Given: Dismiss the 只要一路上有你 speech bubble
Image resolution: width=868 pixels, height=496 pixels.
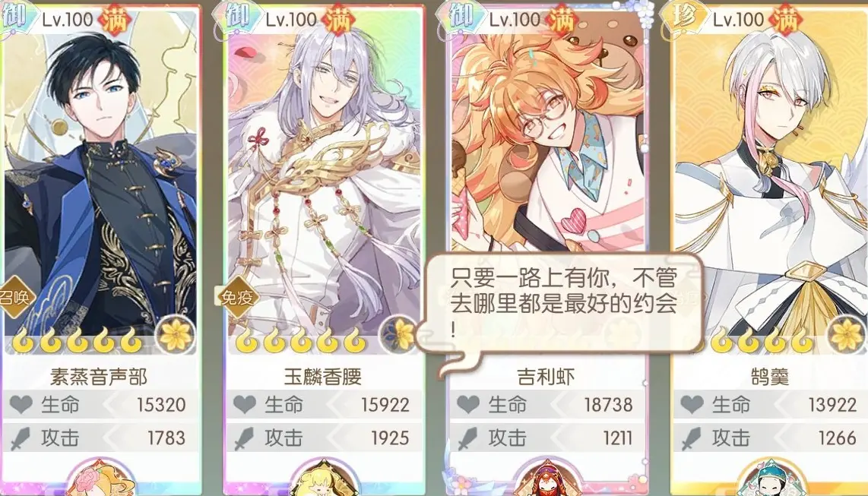Looking at the screenshot, I should [x=559, y=303].
